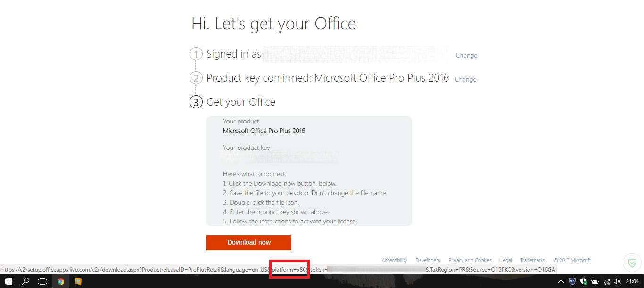The image size is (644, 288).
Task: Click the volume speaker tray icon
Action: pyautogui.click(x=617, y=281)
